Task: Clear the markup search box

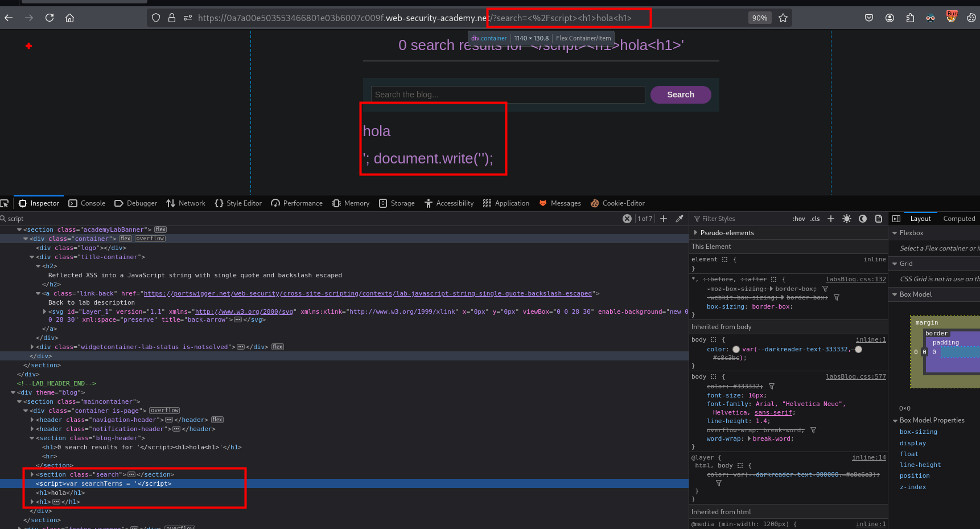Action: 627,219
